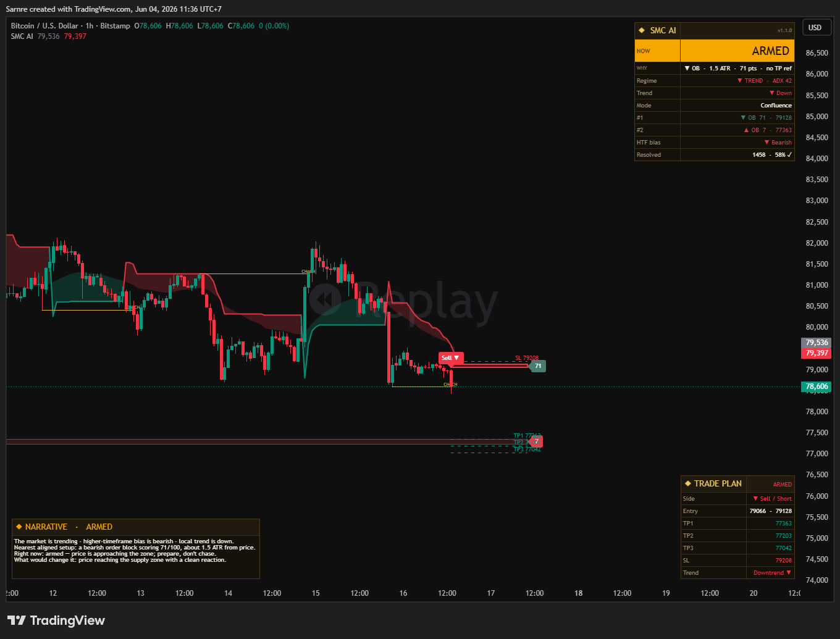
Task: Click the gray 79,536 price label
Action: (x=817, y=343)
